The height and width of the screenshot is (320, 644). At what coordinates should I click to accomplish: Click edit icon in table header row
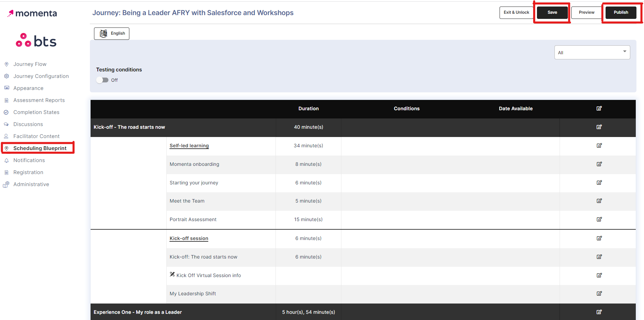pyautogui.click(x=599, y=108)
